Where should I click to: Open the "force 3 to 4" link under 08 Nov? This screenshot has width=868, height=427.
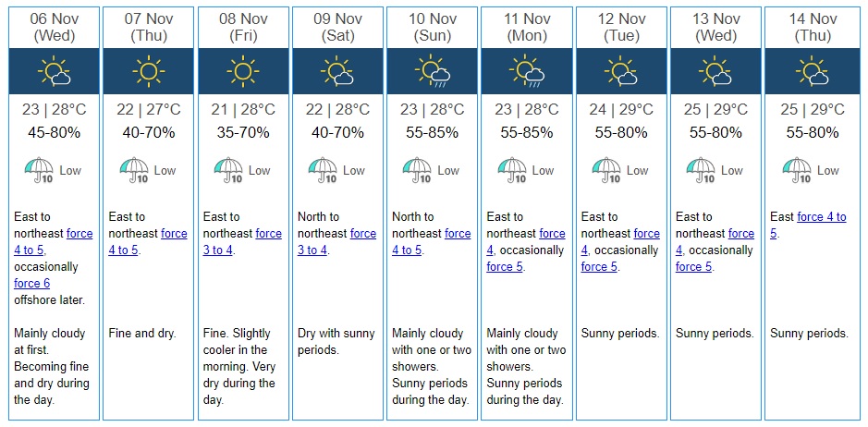pyautogui.click(x=220, y=250)
